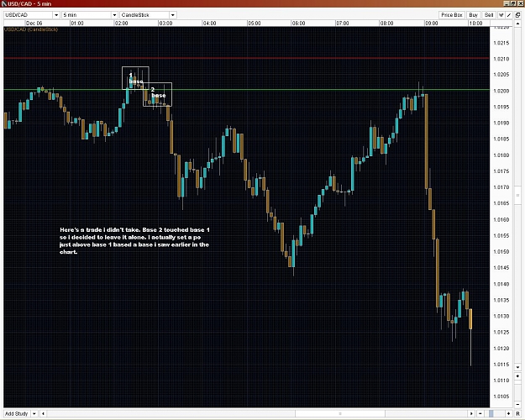
Task: Click the horizontal scrollbar right arrow
Action: pos(471,413)
